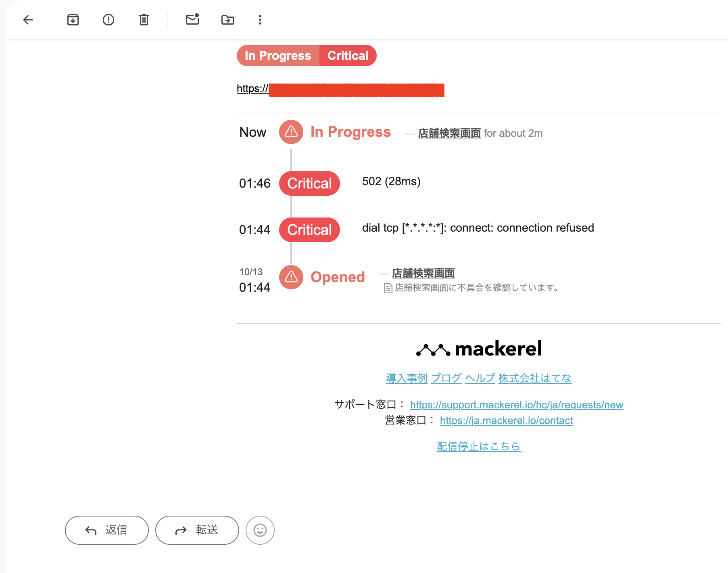Click the 返信 reply button
The width and height of the screenshot is (728, 573).
pos(106,530)
